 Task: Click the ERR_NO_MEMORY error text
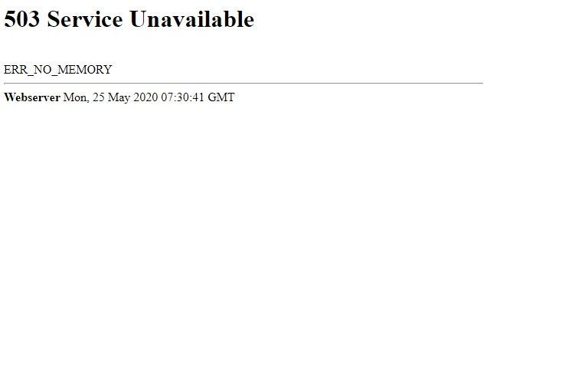coord(57,70)
